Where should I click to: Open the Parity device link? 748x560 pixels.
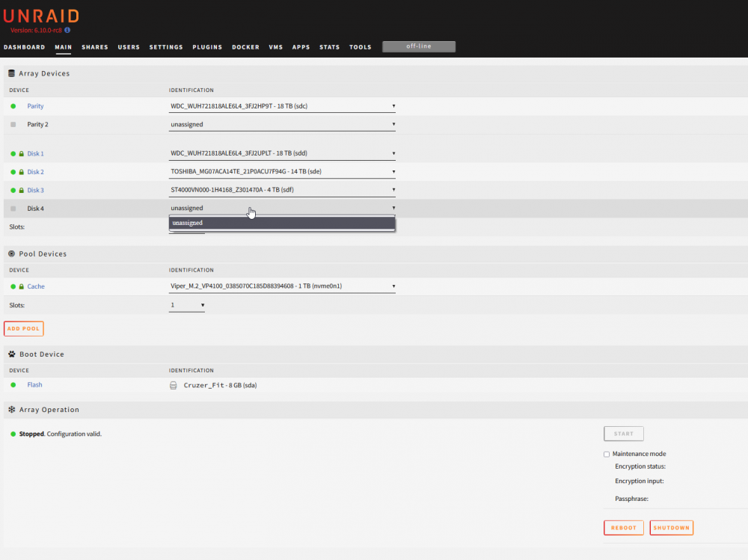[x=35, y=106]
